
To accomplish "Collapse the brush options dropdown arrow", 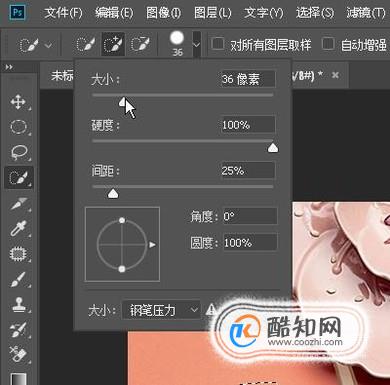I will pos(197,44).
